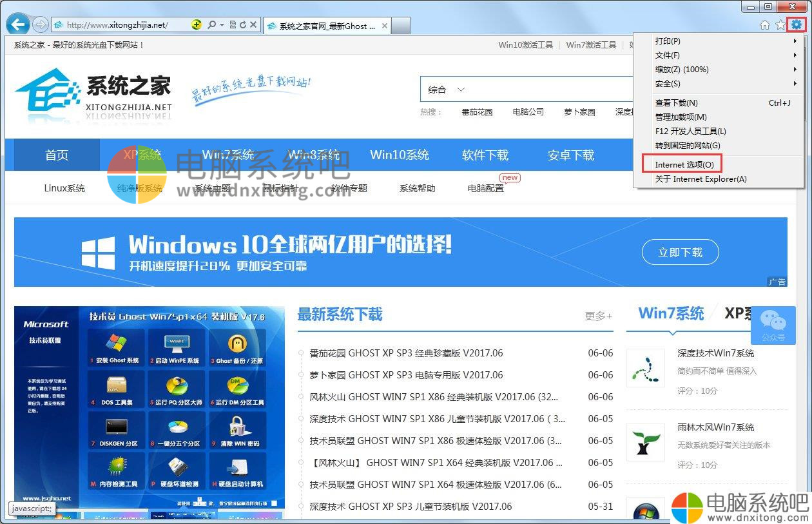Expand the 安全(S) submenu
Viewport: 812px width, 524px height.
point(719,84)
